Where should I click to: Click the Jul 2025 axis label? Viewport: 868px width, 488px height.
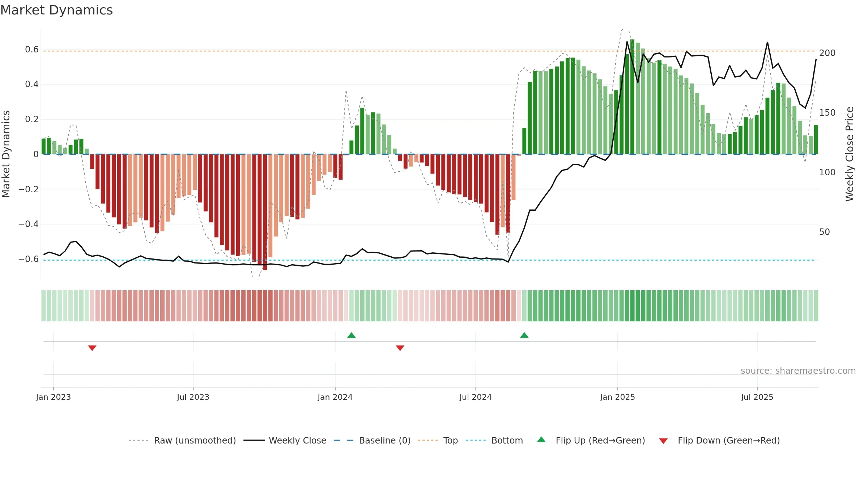click(757, 397)
